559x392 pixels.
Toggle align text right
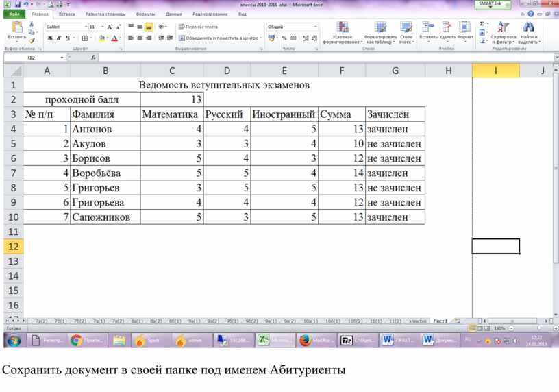click(x=149, y=38)
